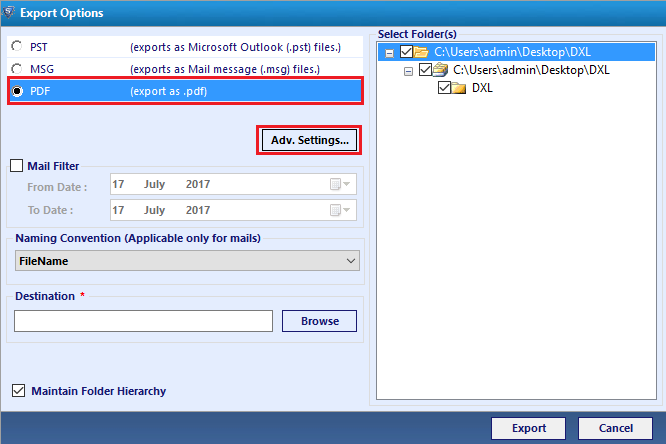Image resolution: width=666 pixels, height=444 pixels.
Task: Collapse the second-level Desktop\DXL node
Action: coord(408,71)
